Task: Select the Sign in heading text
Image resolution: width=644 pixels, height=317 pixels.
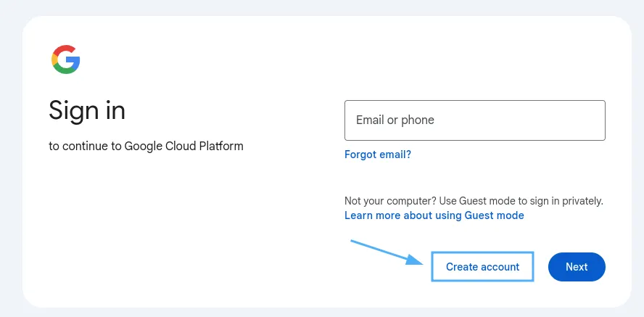Action: [87, 110]
